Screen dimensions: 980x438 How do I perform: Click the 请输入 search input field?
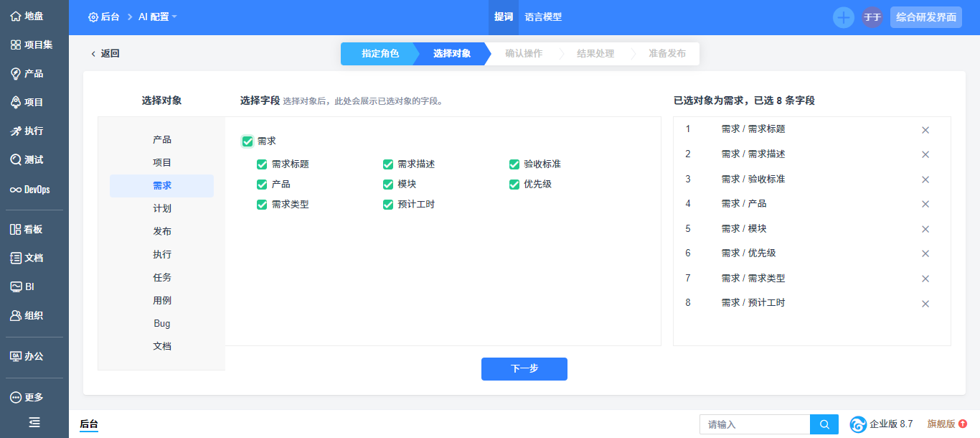754,424
